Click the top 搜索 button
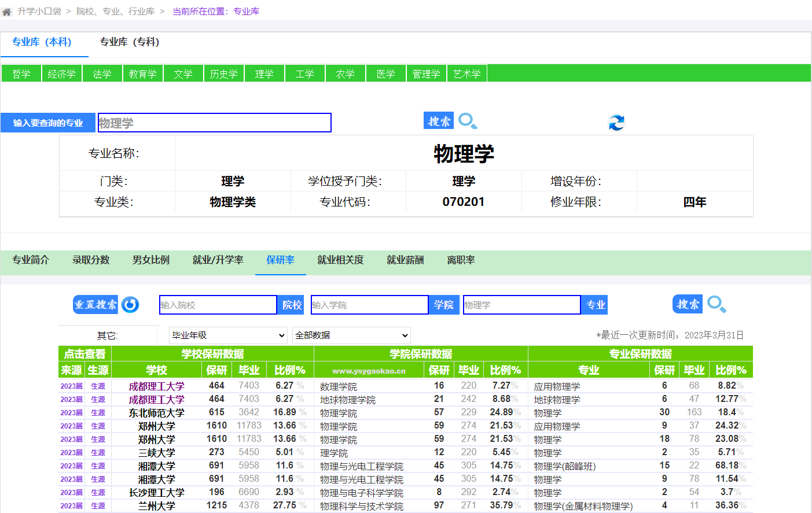Viewport: 812px width, 513px height. point(439,121)
